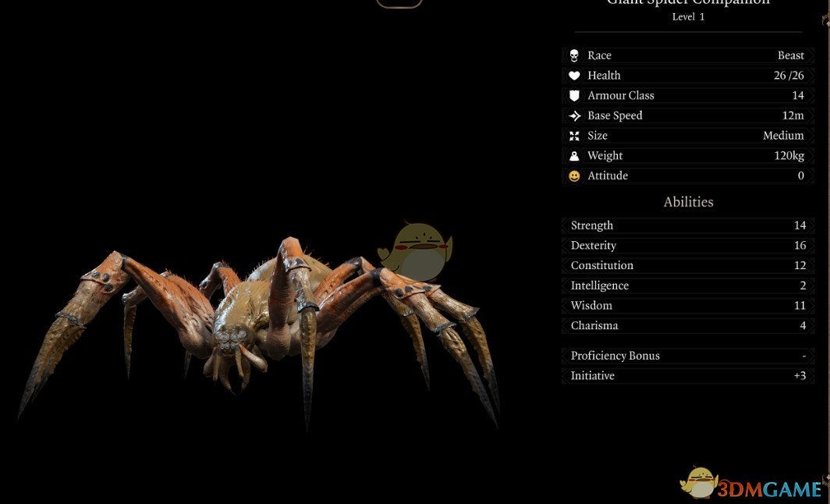Screen dimensions: 830x504
Task: Click the Initiative value +3
Action: [x=800, y=376]
